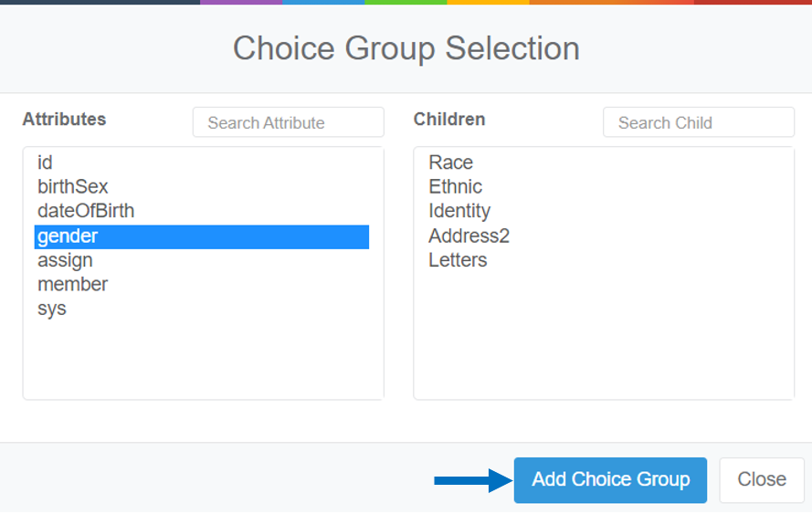Select the Identity child item
The height and width of the screenshot is (514, 812).
(x=459, y=211)
